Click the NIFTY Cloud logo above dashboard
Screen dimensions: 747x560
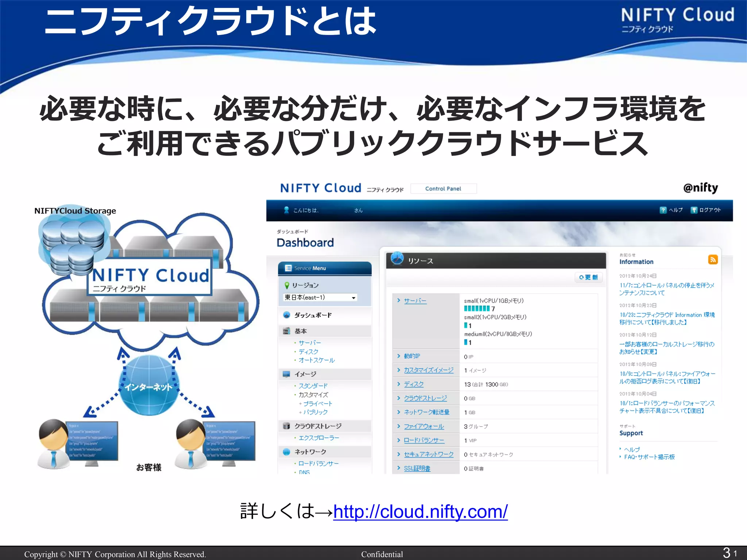coord(320,188)
